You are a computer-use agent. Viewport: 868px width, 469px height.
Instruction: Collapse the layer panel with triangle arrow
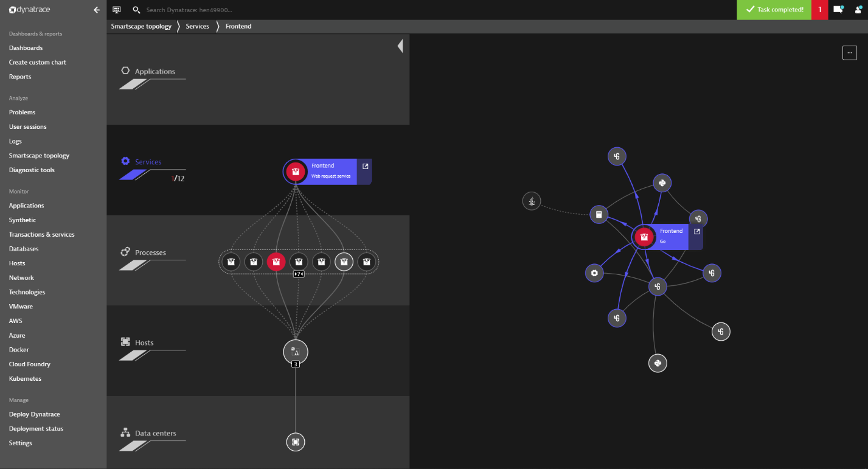click(x=400, y=46)
